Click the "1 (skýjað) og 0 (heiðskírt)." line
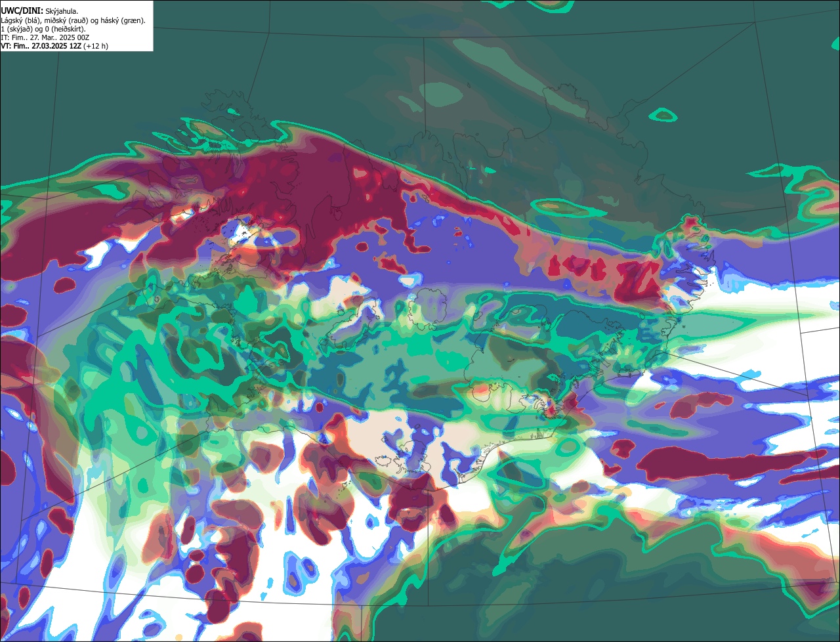 click(x=43, y=29)
